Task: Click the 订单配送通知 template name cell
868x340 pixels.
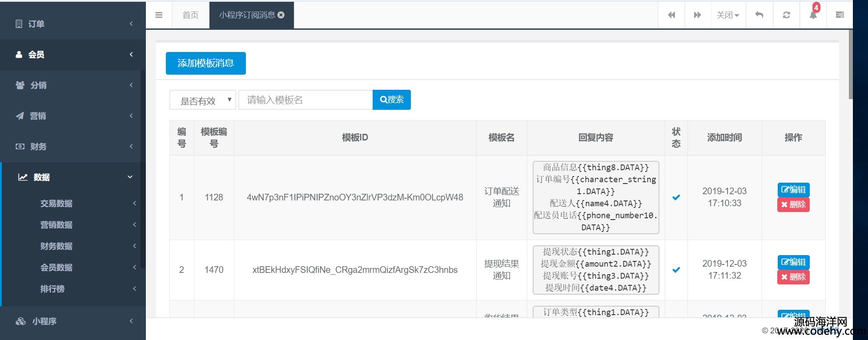Action: [502, 197]
